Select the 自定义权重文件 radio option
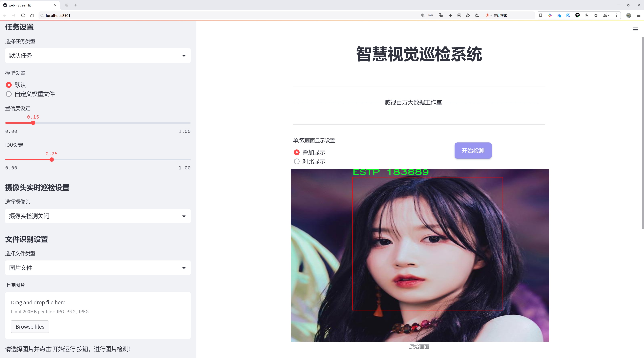This screenshot has height=358, width=644. [9, 94]
